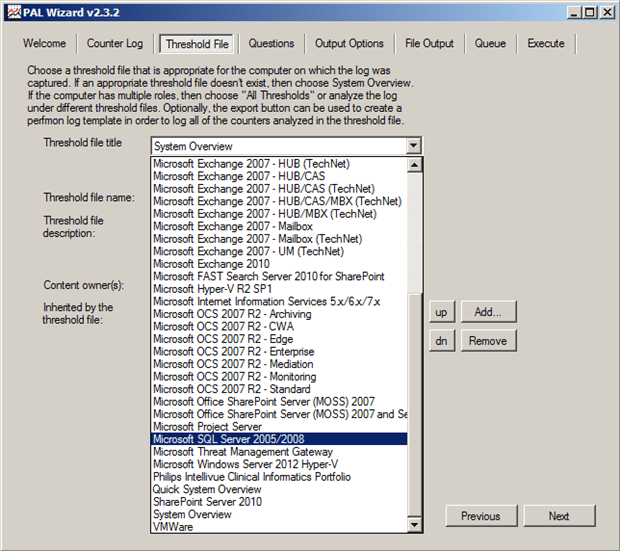Pick Microsoft Exchange 2007 - Mailbox (TechNet)
This screenshot has height=551, width=620.
(279, 239)
